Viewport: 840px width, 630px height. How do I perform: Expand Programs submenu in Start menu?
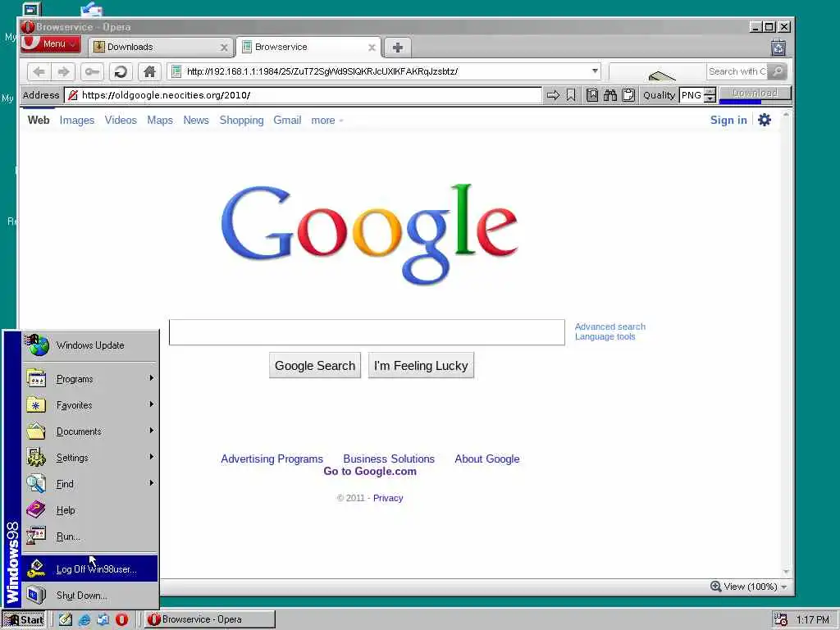[x=90, y=379]
